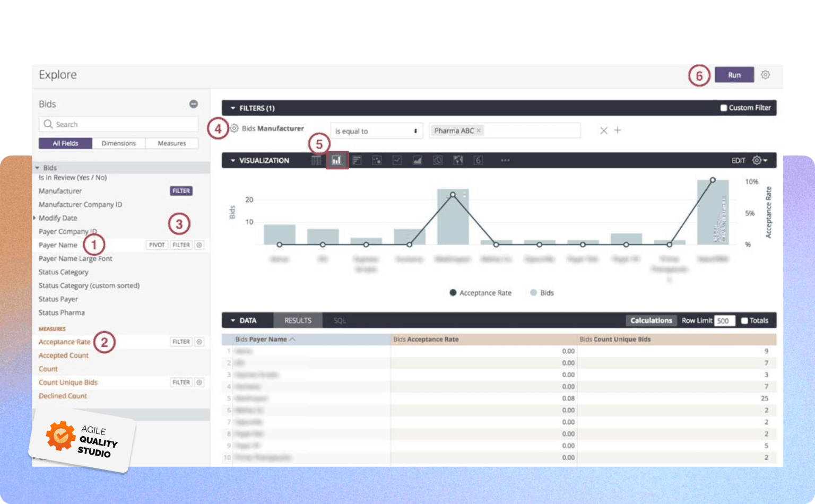Open the 'is equal to' condition dropdown
Screen dimensions: 815x504
(376, 131)
